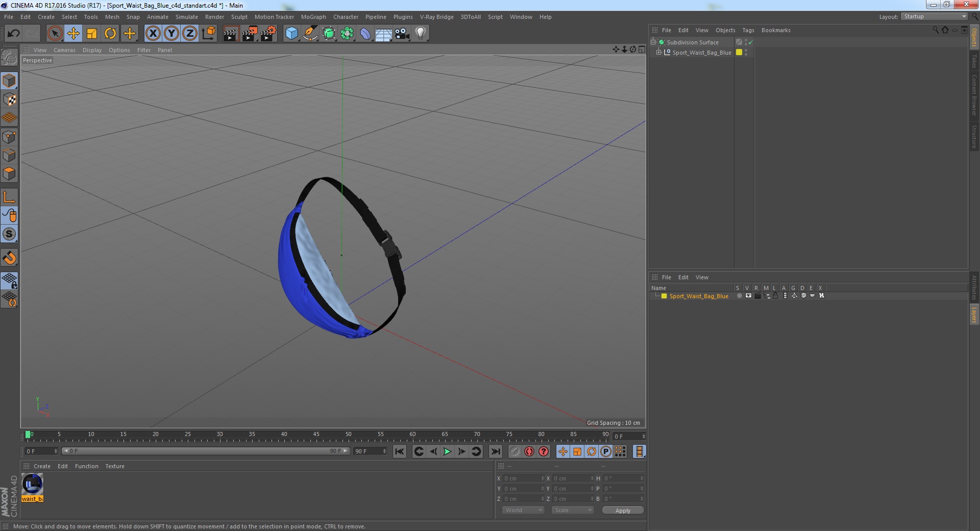Switch to Points mode
The height and width of the screenshot is (531, 980).
[x=9, y=137]
